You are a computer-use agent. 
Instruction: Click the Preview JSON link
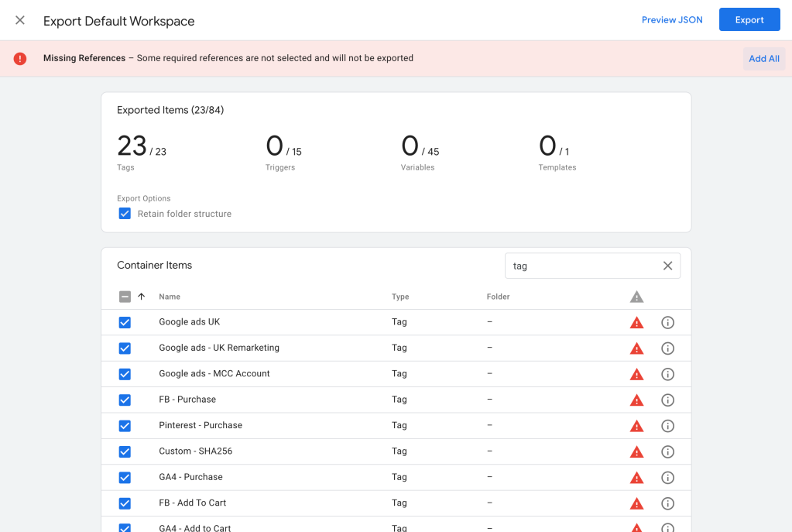point(672,20)
